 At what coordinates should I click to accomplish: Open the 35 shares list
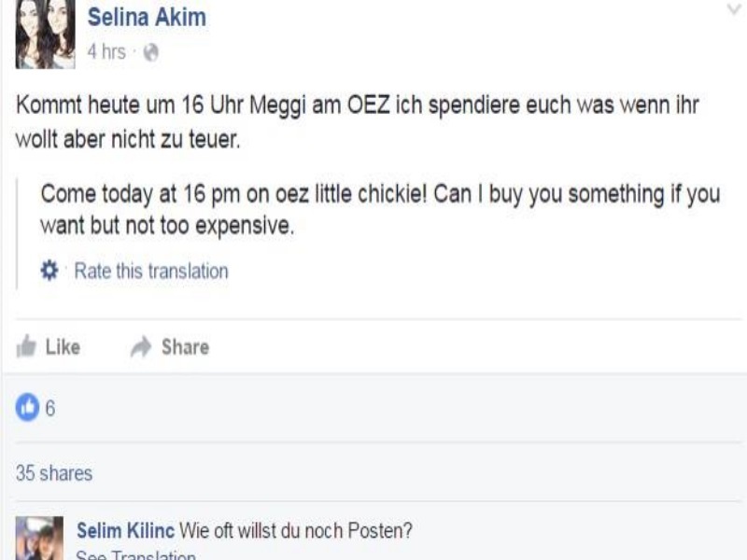(x=54, y=473)
